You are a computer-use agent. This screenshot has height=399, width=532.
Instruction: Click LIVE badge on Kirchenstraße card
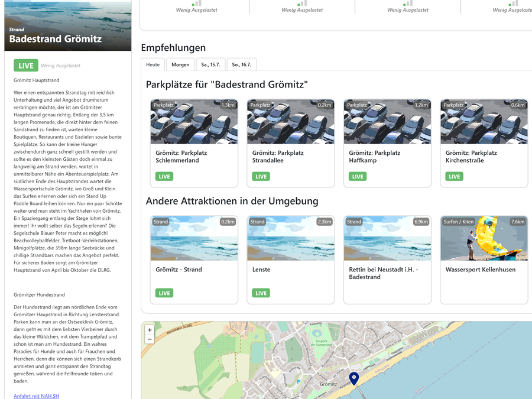(455, 176)
